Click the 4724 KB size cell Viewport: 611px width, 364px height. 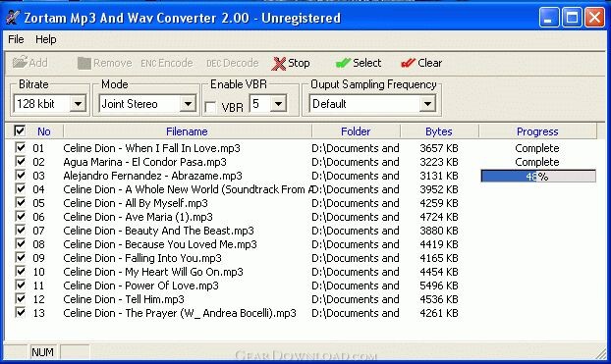click(439, 217)
